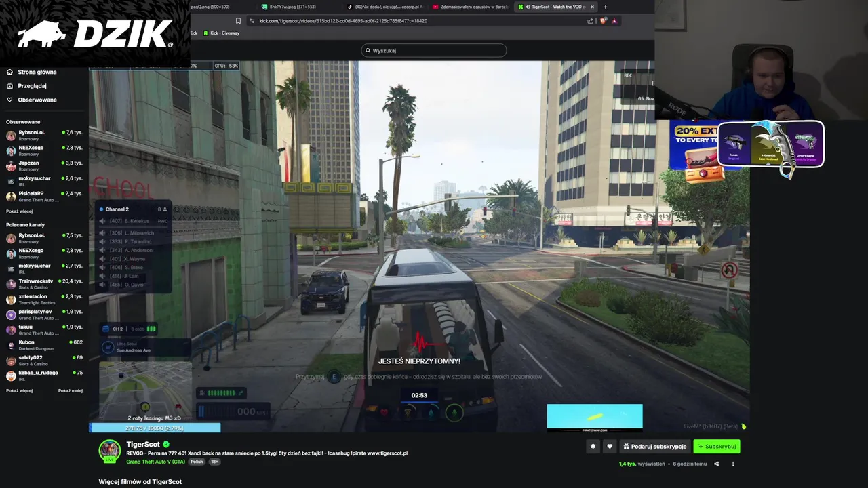This screenshot has height=488, width=868.
Task: Open Trainwreckstv channel avatar
Action: coord(11,284)
